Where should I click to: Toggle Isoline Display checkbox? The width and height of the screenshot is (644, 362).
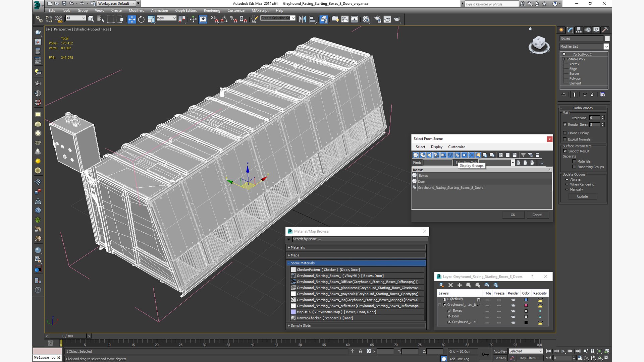[565, 133]
